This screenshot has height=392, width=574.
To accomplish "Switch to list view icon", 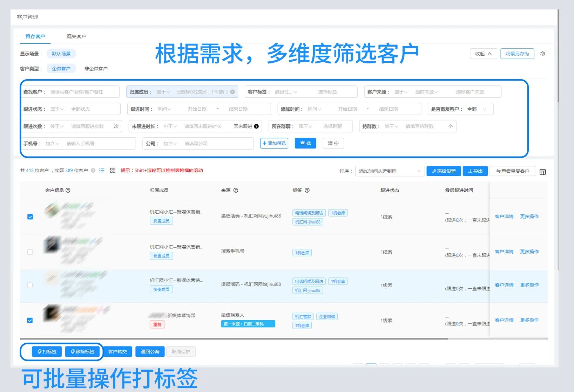I will click(x=102, y=171).
